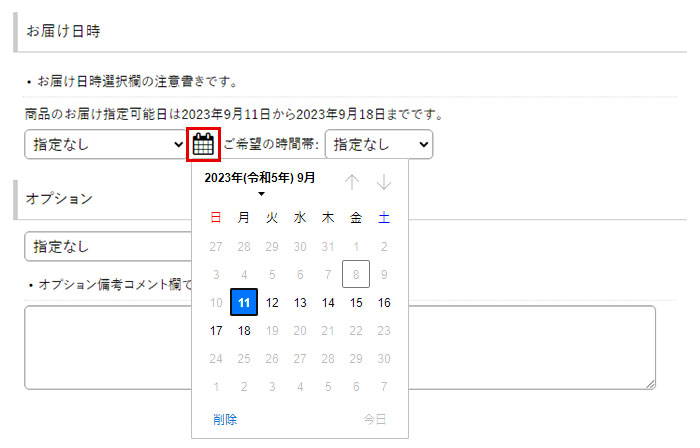
Task: Click the 月 Monday column header
Action: point(244,218)
